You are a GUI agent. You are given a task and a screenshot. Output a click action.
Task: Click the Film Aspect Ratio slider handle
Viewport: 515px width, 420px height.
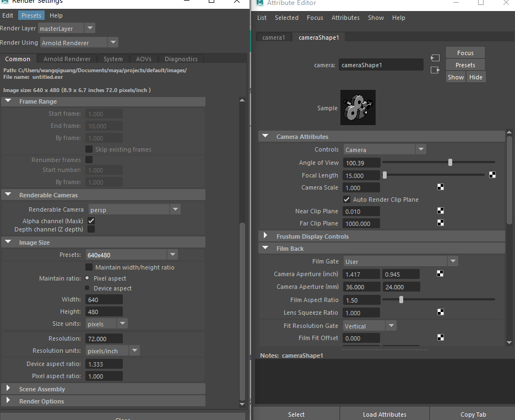(x=401, y=299)
